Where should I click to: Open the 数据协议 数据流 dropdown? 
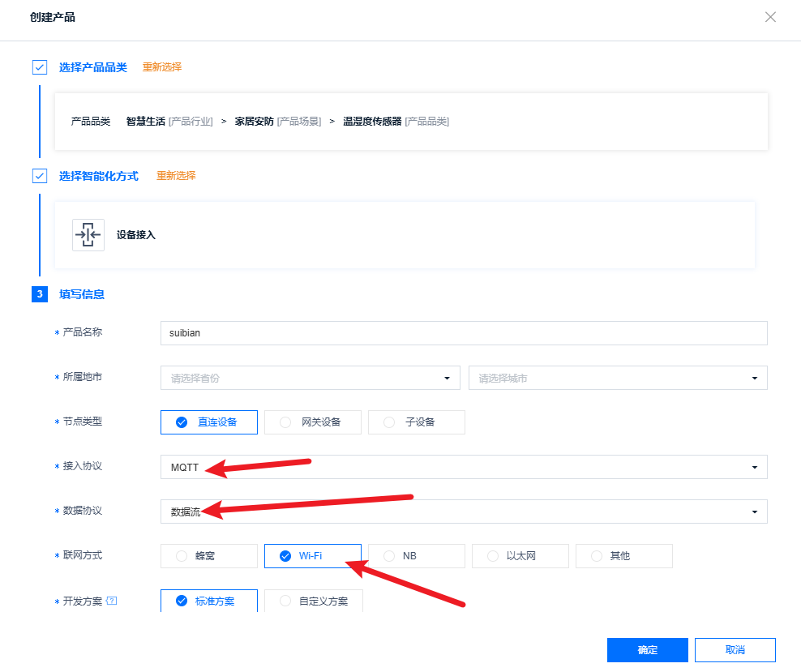tap(464, 511)
